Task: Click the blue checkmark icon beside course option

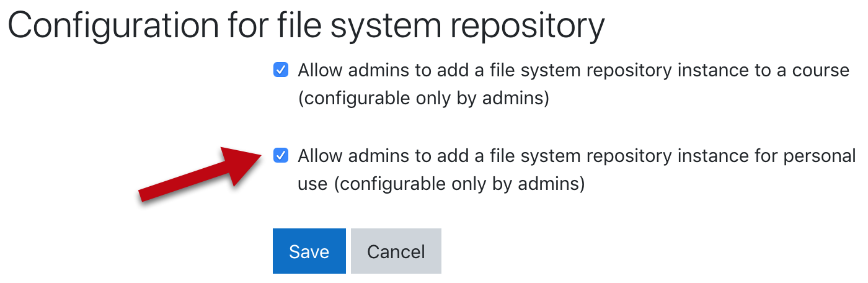Action: click(x=281, y=70)
